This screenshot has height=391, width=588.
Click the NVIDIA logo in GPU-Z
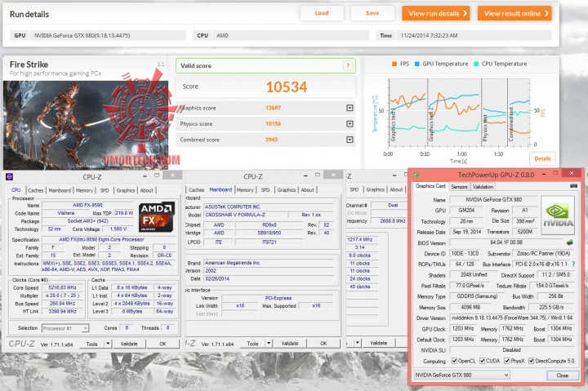(558, 215)
